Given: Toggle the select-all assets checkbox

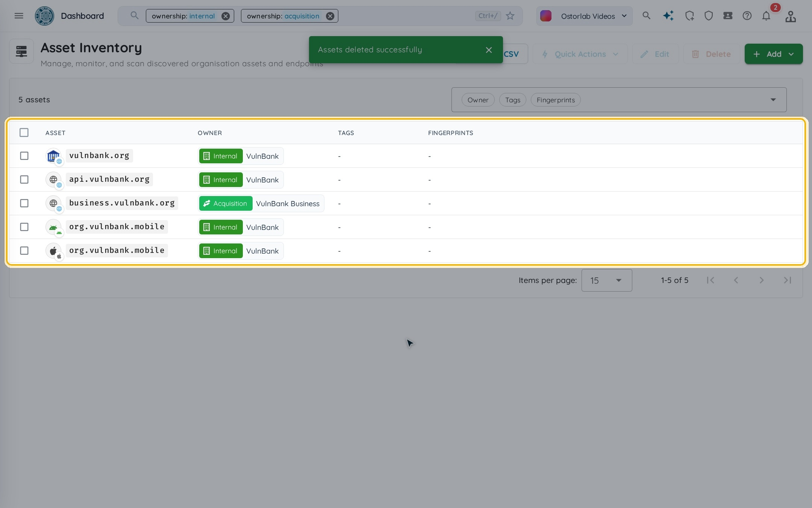Looking at the screenshot, I should [x=24, y=132].
